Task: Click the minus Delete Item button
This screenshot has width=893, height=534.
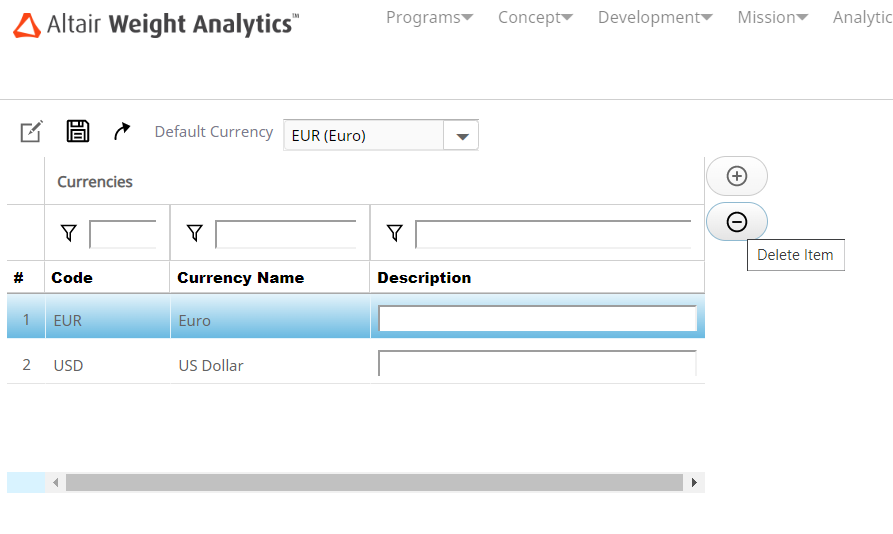Action: point(737,222)
